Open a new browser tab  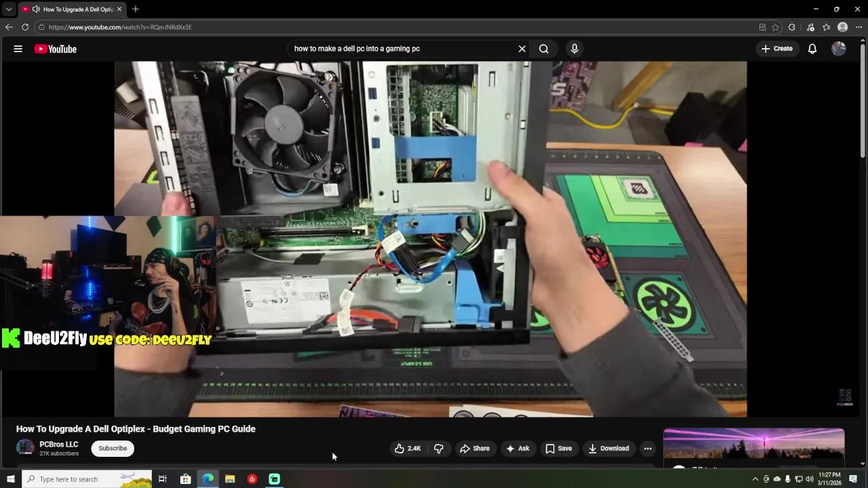136,9
